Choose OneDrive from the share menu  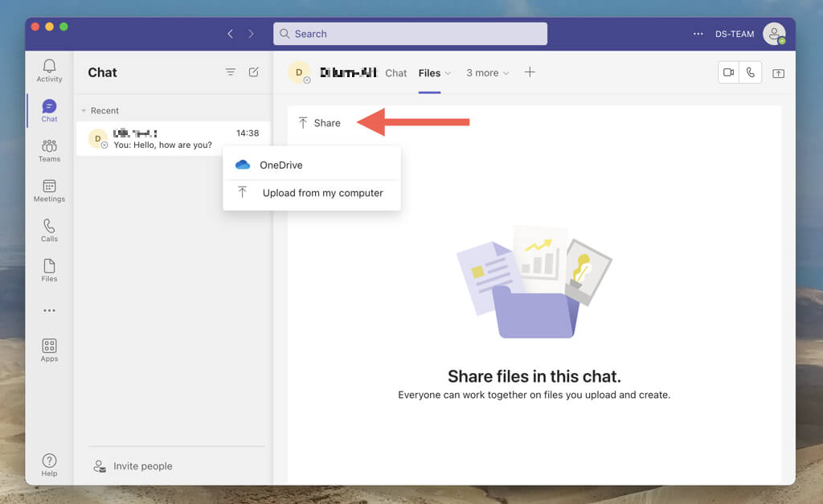point(312,165)
